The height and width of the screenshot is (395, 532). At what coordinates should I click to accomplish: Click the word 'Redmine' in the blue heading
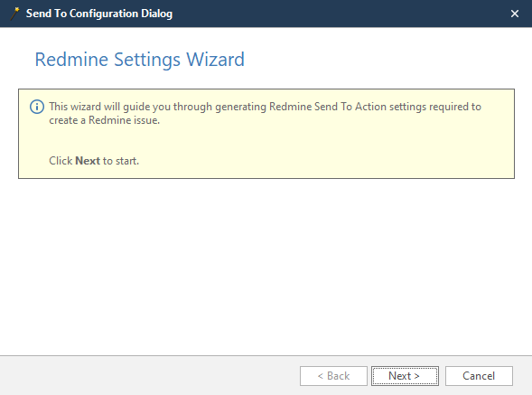(x=71, y=60)
